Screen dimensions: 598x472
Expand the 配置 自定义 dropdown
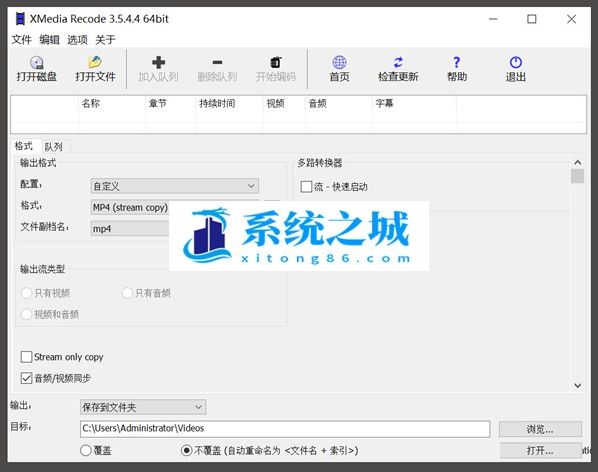tap(175, 186)
